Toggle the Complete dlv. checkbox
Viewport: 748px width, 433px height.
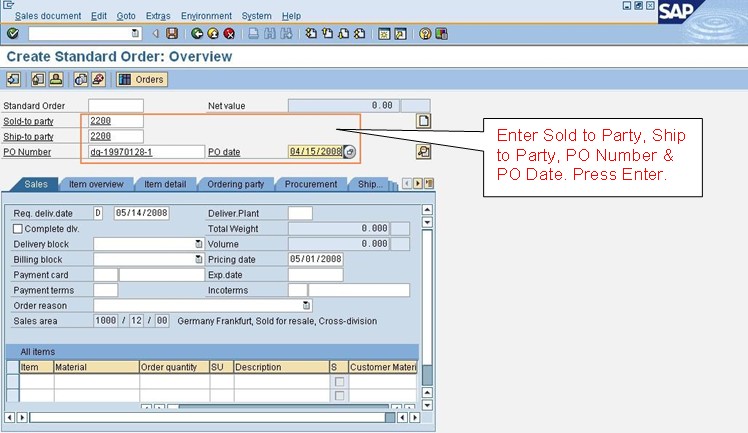18,229
